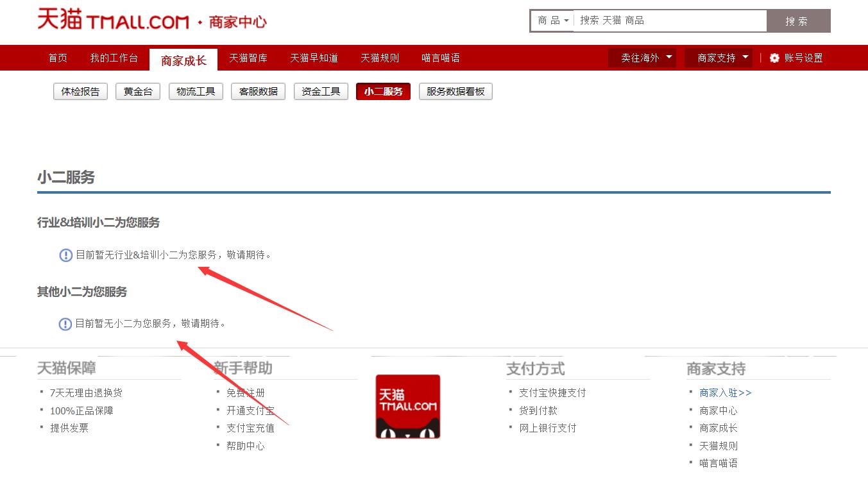Click the info icon beside 其他小二 notice
The image size is (868, 499).
pos(65,324)
